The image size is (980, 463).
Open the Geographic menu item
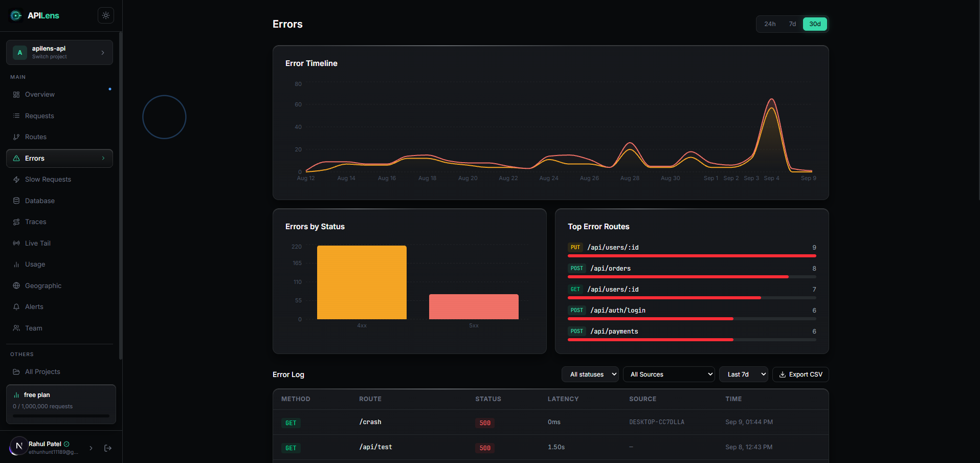coord(59,286)
